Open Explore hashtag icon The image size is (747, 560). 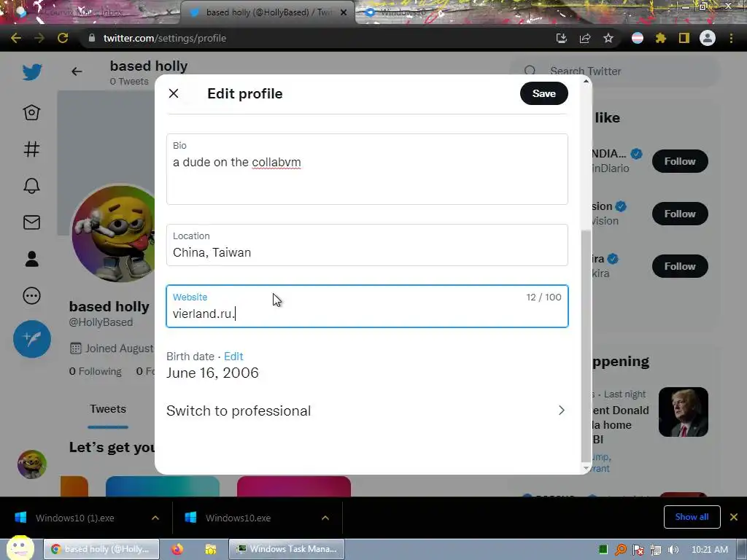coord(31,149)
